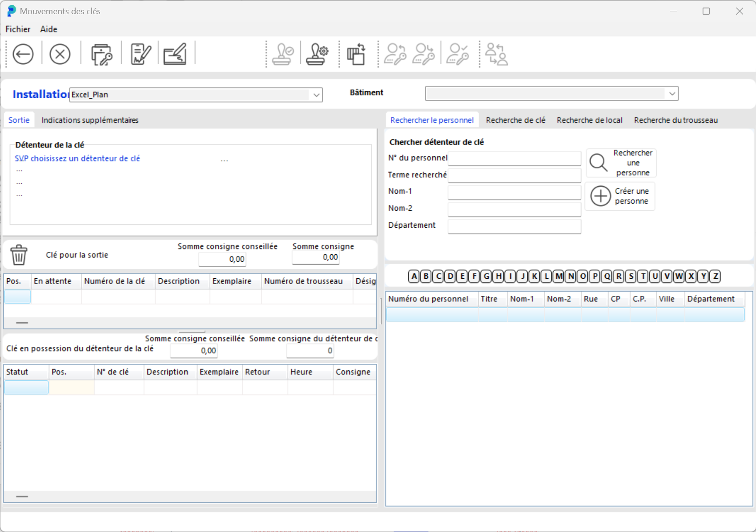Open the Aide menu
The image size is (756, 532).
(49, 29)
